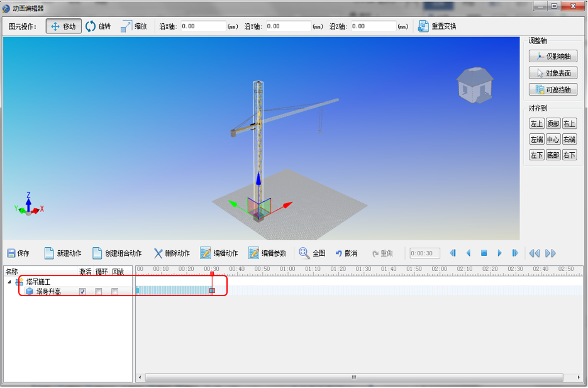Image resolution: width=588 pixels, height=388 pixels.
Task: Collapse the 塔吊施工 tree node
Action: tap(9, 282)
